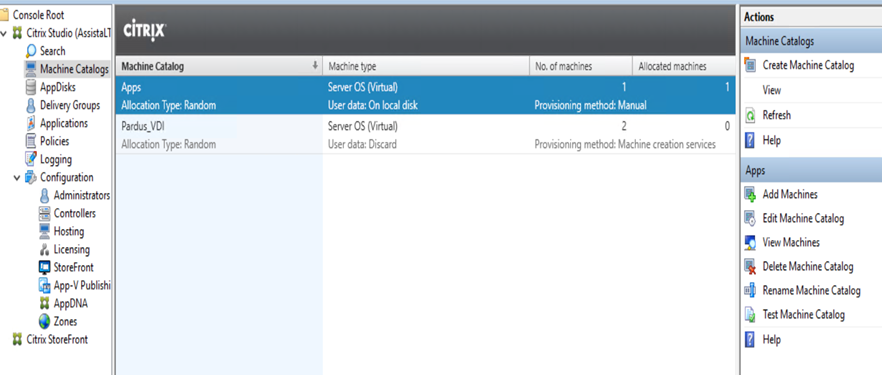Click the green Refresh icon

pyautogui.click(x=750, y=115)
